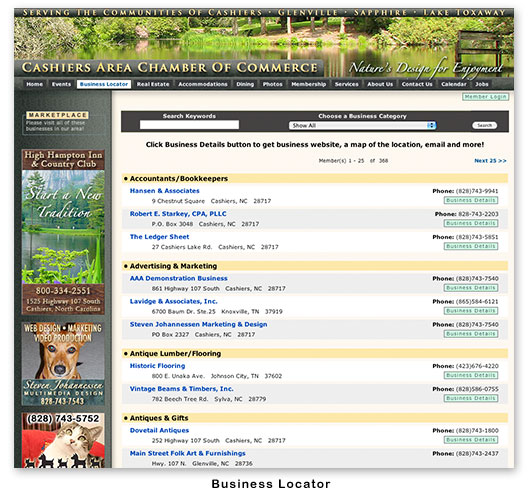Screen dimensions: 530x490
Task: Open Dovetail Antiques listing
Action: coord(159,431)
